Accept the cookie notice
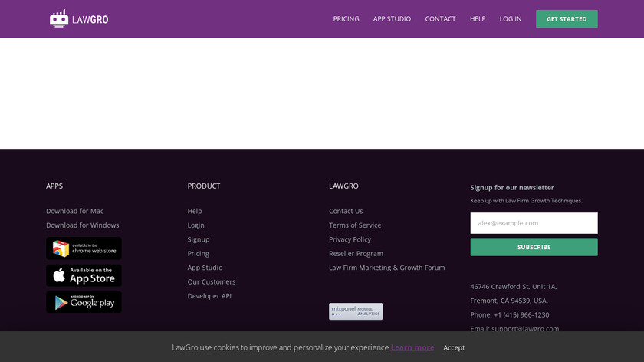644x362 pixels. click(454, 347)
